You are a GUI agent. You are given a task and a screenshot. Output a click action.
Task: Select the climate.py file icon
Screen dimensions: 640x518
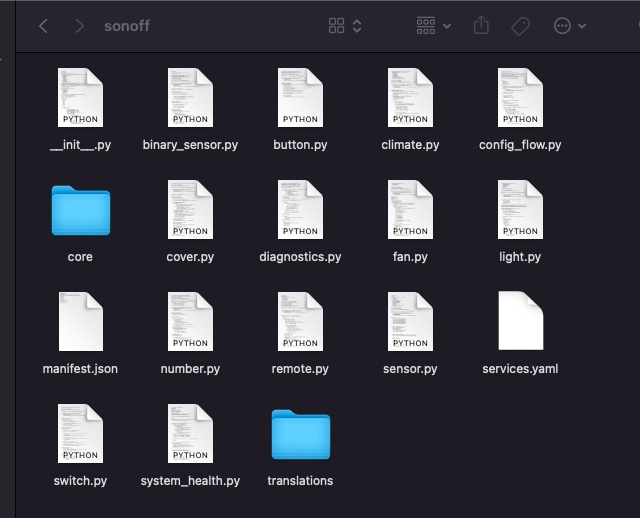(410, 98)
